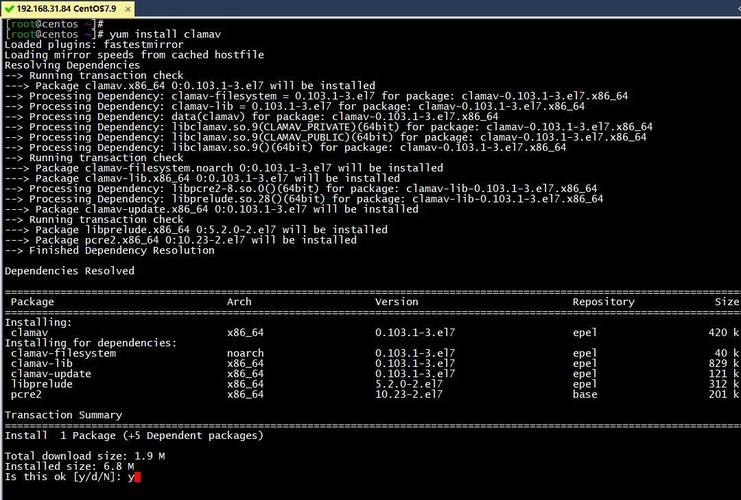Click 'Installed size: 6.8 M' line
The image size is (741, 500).
click(x=69, y=466)
